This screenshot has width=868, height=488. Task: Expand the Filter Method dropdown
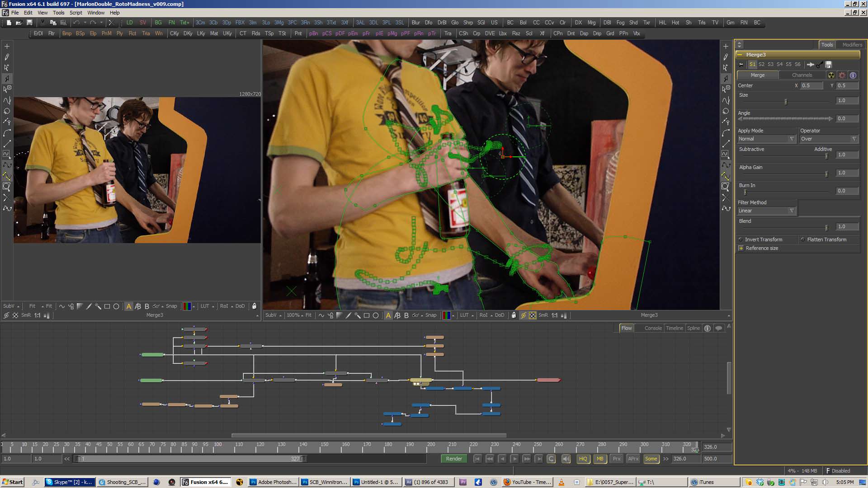[792, 210]
